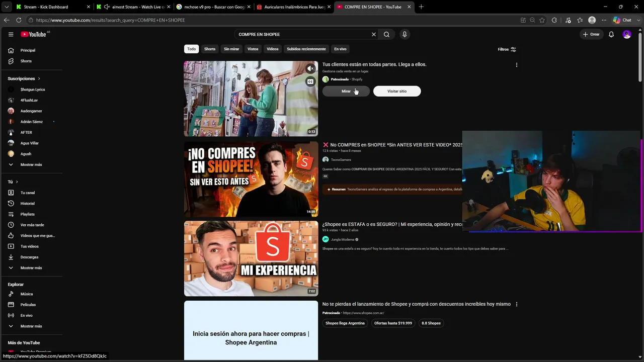The height and width of the screenshot is (362, 644).
Task: Expand Mostrar más under Explorar
Action: (31, 326)
